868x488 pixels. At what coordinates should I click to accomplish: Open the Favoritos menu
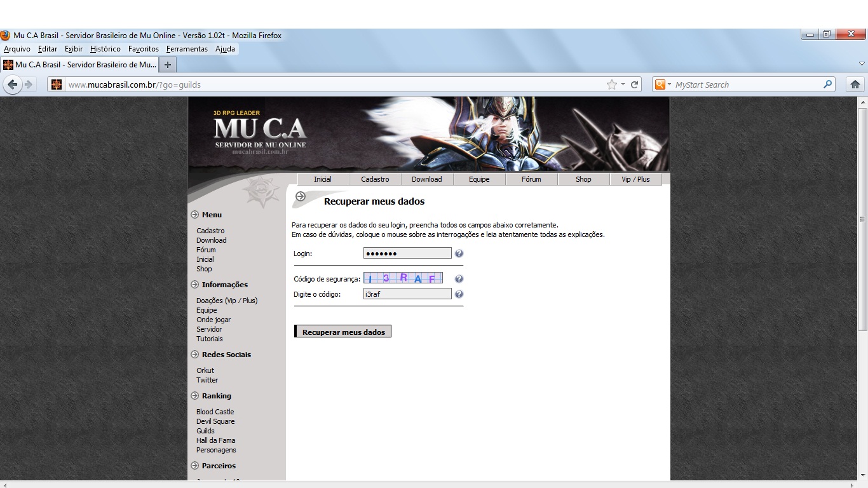143,49
